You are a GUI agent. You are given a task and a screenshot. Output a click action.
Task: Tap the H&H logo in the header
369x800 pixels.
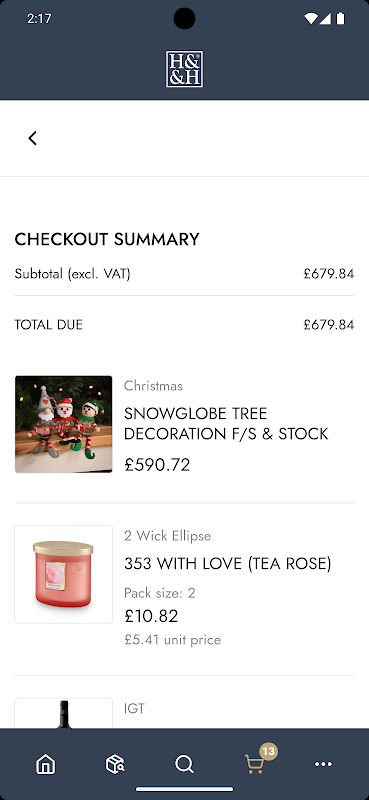[x=184, y=68]
